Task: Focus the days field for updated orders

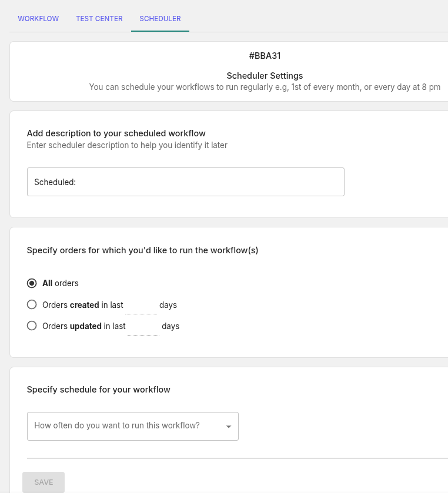Action: 143,327
